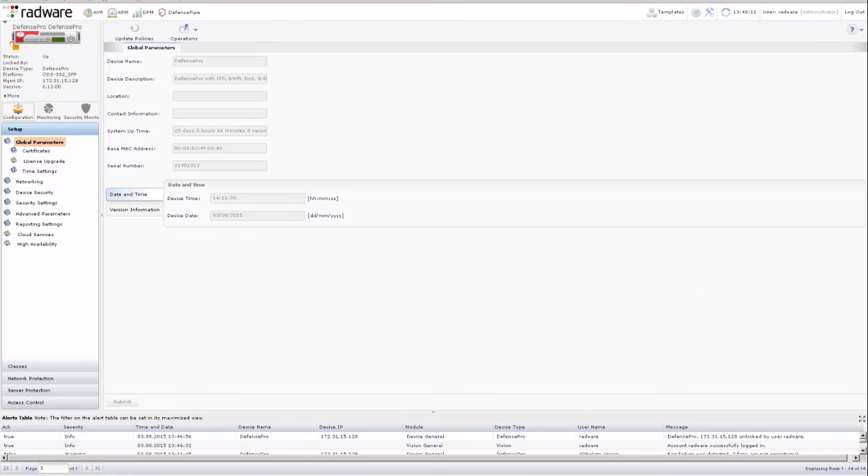Image resolution: width=868 pixels, height=476 pixels.
Task: Go to next page of alerts
Action: 87,468
